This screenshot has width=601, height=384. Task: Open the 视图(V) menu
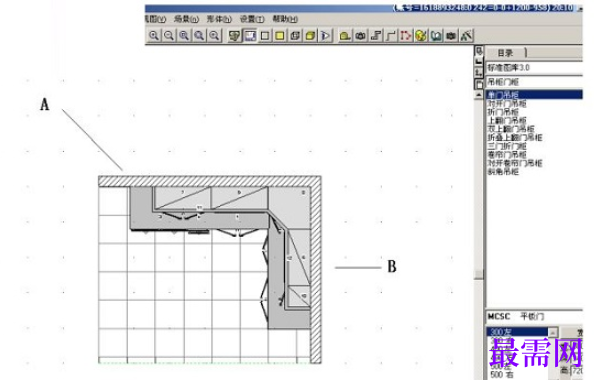pyautogui.click(x=155, y=19)
